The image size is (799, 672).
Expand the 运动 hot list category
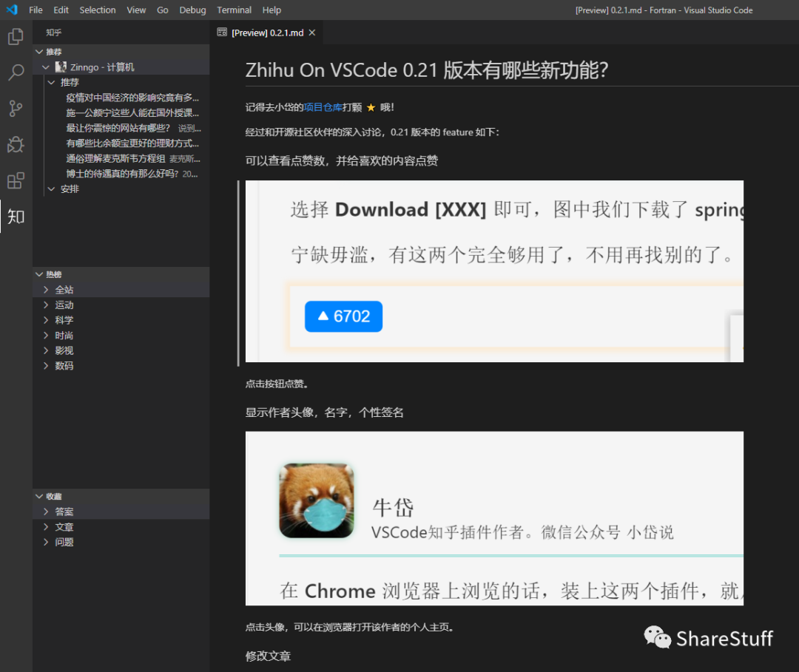(x=121, y=305)
